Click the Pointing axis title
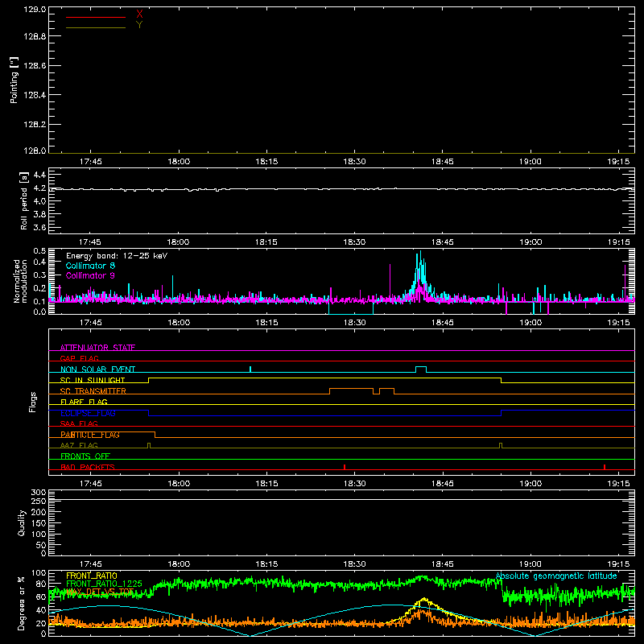644x644 pixels. 14,80
